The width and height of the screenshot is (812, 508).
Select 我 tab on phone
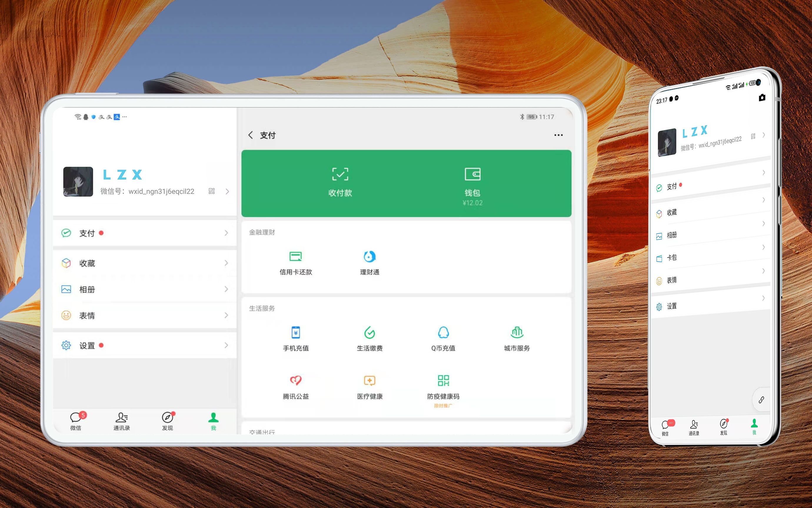coord(754,426)
